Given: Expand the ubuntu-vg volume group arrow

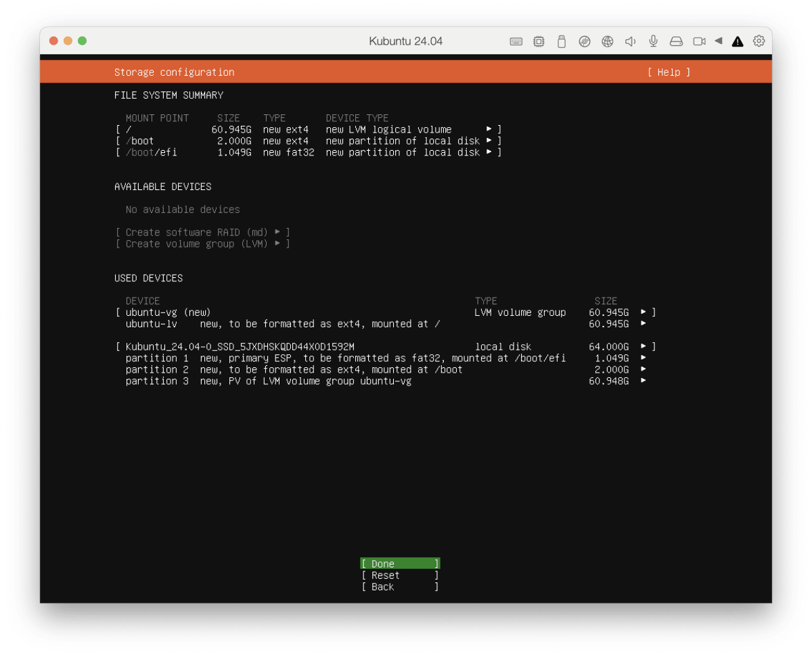Looking at the screenshot, I should (644, 312).
